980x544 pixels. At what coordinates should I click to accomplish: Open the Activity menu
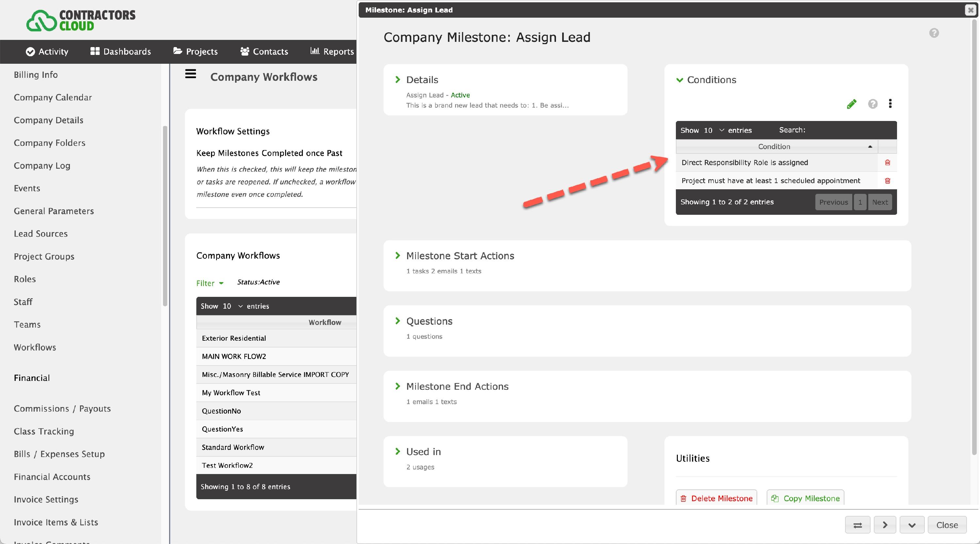point(47,51)
